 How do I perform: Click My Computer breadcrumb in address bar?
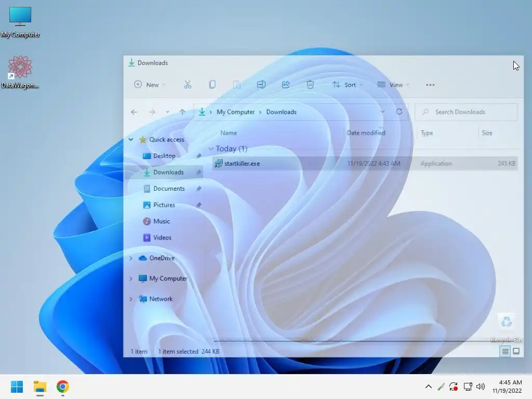(235, 112)
